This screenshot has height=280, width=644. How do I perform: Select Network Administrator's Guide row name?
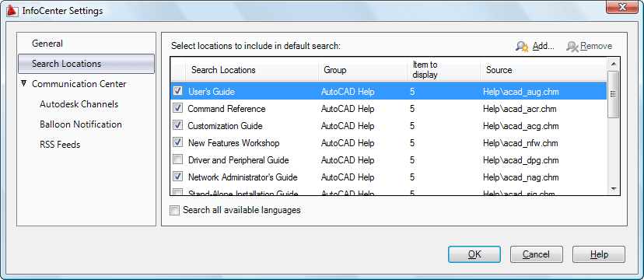243,177
